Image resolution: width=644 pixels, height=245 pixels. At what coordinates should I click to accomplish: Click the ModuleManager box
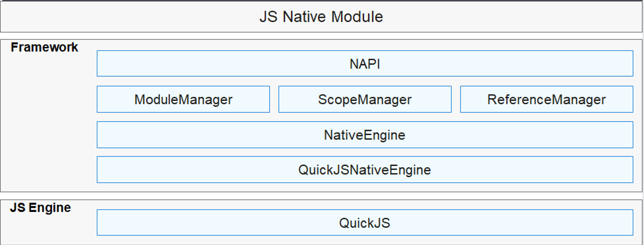point(183,99)
